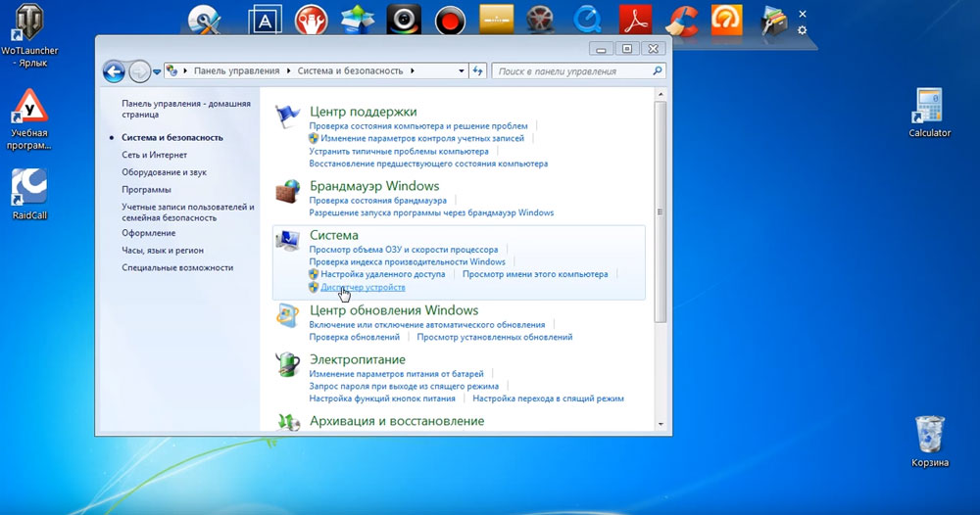Open Оборудование и звук category
980x515 pixels.
coord(164,172)
